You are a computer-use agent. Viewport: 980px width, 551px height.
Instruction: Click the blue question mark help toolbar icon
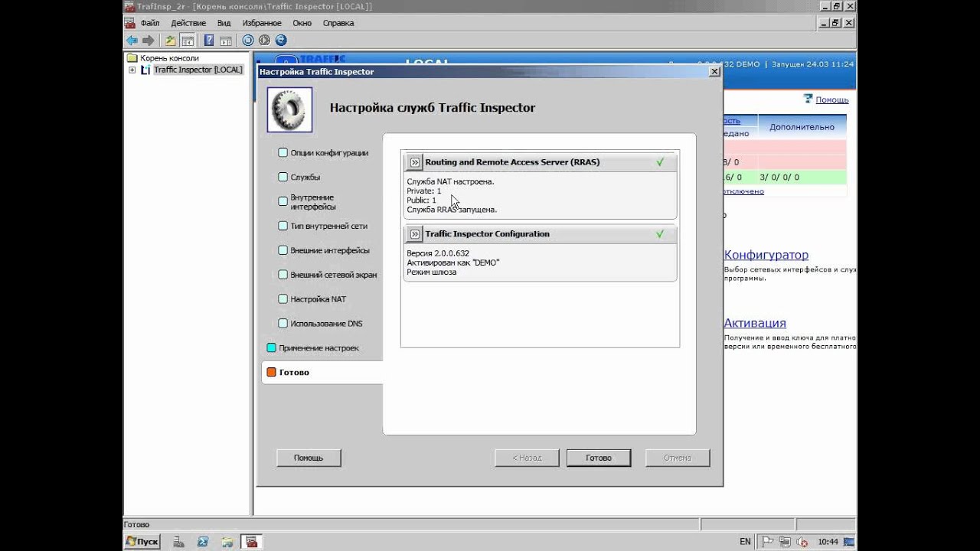click(209, 41)
